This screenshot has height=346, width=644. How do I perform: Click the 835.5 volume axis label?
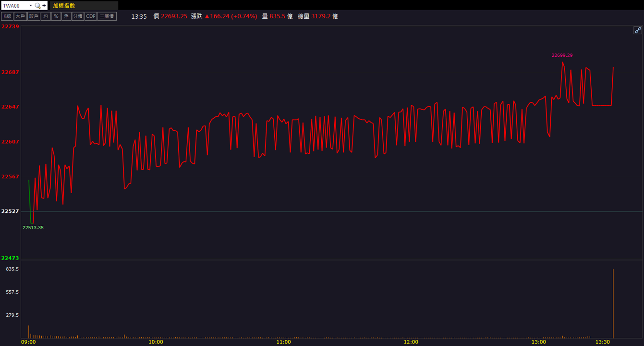pyautogui.click(x=12, y=269)
